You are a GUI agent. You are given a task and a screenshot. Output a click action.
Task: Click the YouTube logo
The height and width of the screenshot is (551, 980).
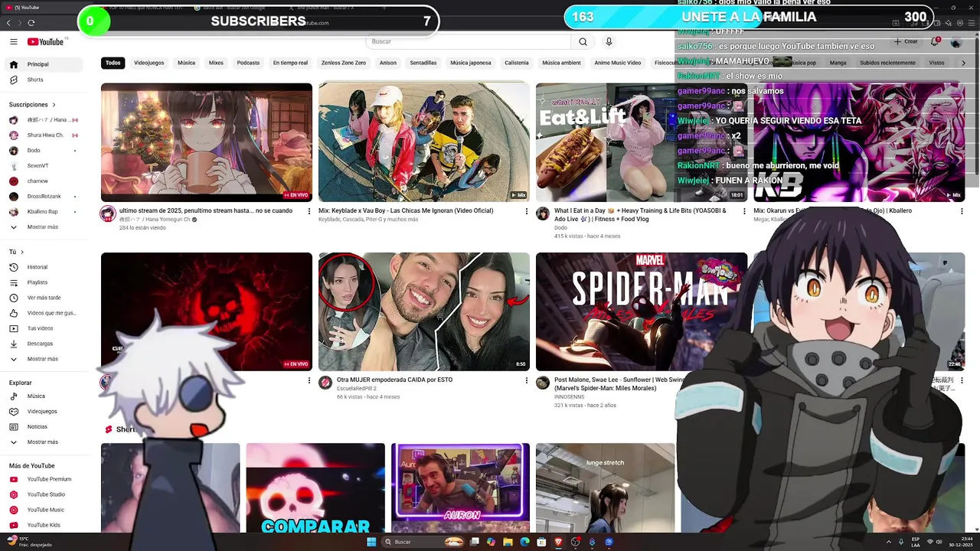click(x=46, y=42)
